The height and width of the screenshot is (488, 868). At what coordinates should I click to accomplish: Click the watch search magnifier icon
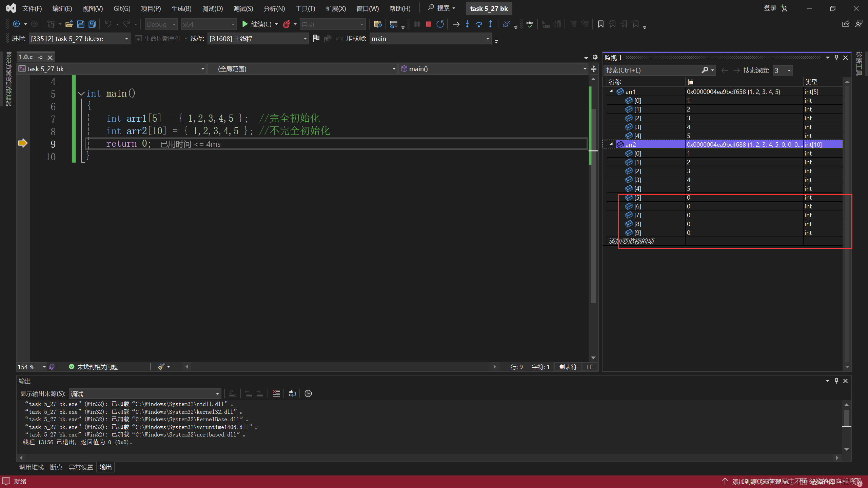pos(705,70)
